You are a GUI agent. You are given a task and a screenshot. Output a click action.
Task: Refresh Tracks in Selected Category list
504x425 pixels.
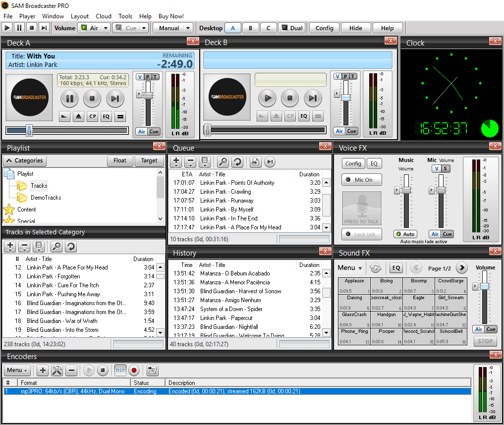71,246
